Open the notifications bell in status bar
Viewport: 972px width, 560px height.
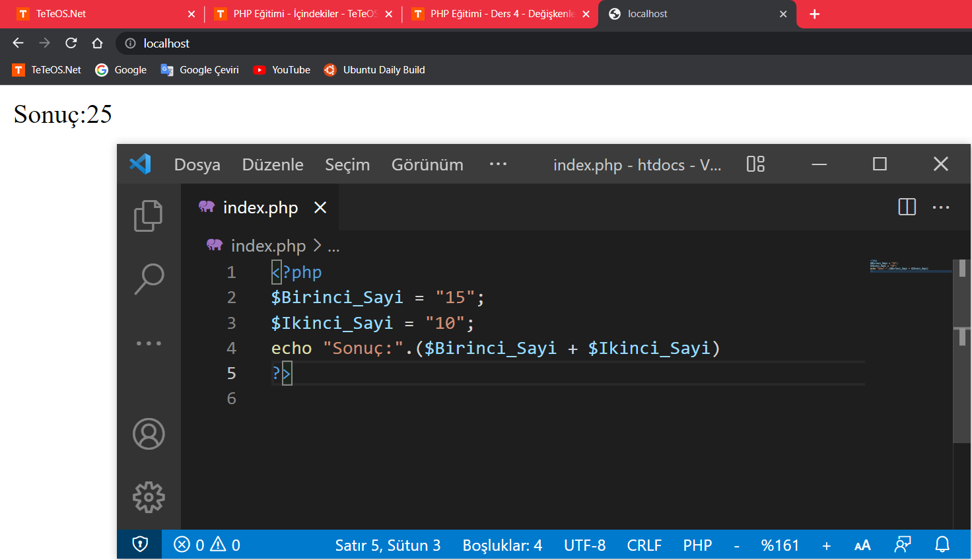(x=942, y=545)
